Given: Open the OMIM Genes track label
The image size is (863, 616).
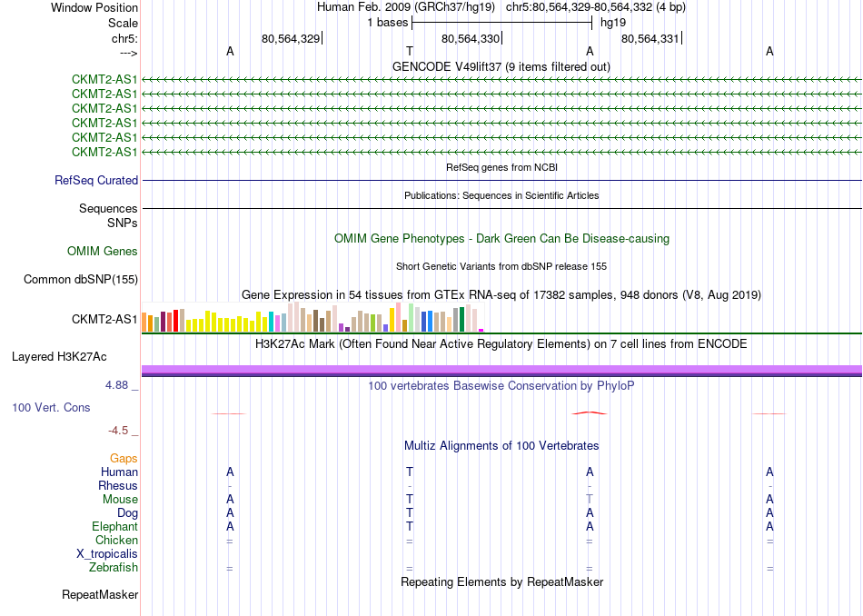Looking at the screenshot, I should (103, 251).
